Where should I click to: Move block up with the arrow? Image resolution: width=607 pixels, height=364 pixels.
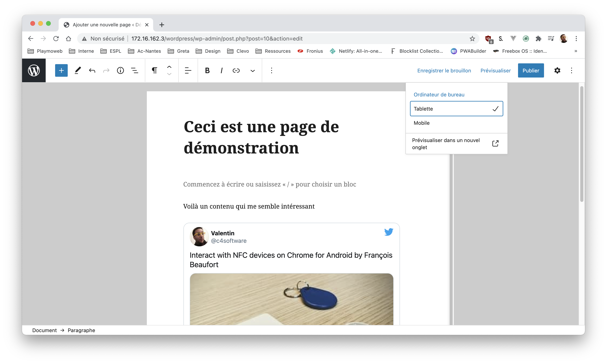pyautogui.click(x=169, y=67)
